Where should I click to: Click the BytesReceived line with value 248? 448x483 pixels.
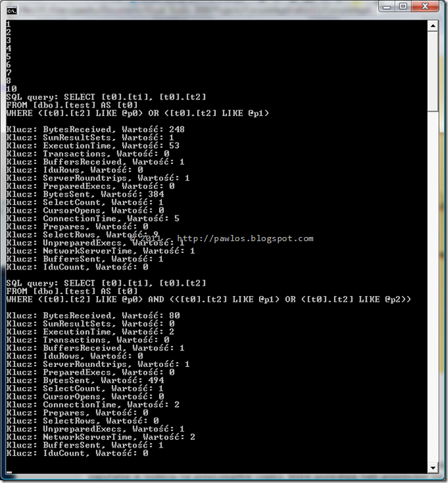(95, 129)
